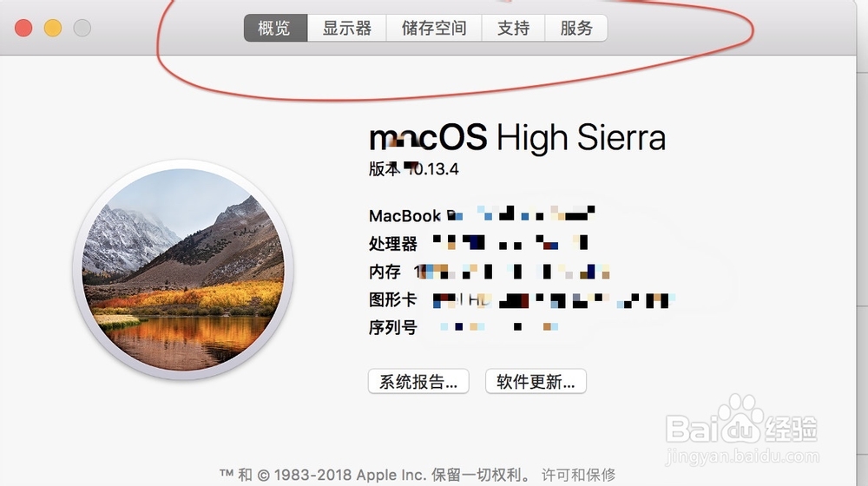The height and width of the screenshot is (486, 868).
Task: Launch 软件更新... software update
Action: pos(536,381)
